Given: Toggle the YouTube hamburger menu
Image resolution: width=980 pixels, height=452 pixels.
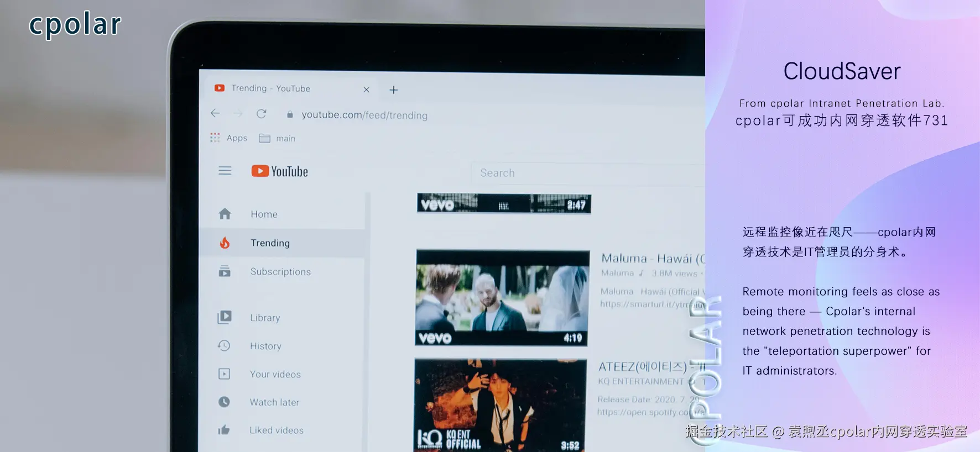Looking at the screenshot, I should 225,171.
